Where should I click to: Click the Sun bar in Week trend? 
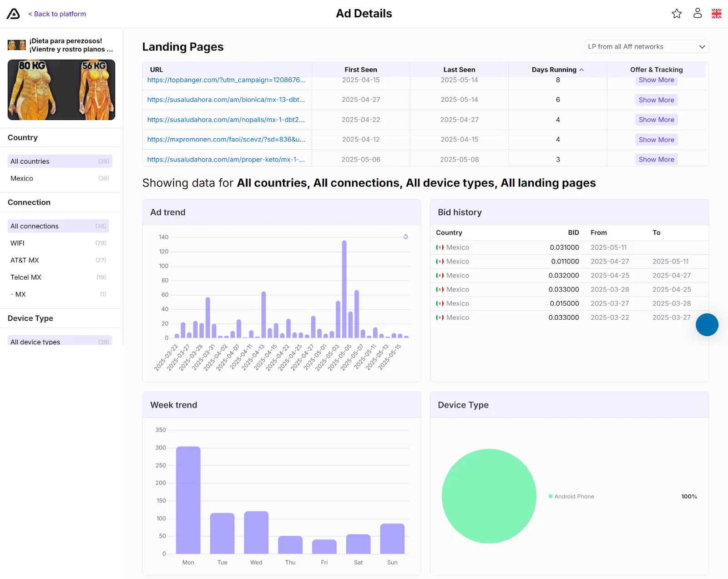click(392, 539)
